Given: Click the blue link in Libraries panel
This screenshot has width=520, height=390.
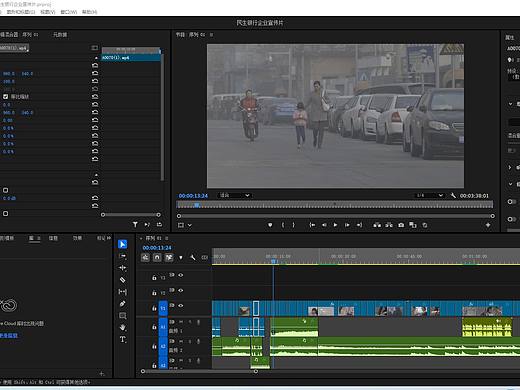Looking at the screenshot, I should 9,335.
